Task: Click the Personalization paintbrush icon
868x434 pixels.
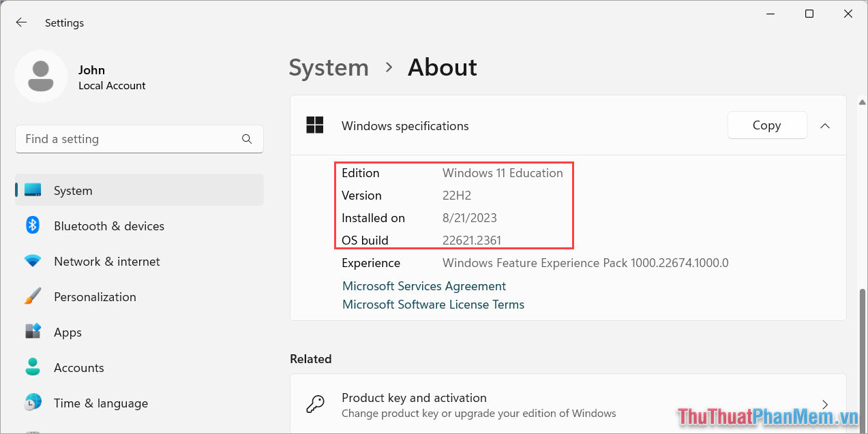Action: [32, 296]
